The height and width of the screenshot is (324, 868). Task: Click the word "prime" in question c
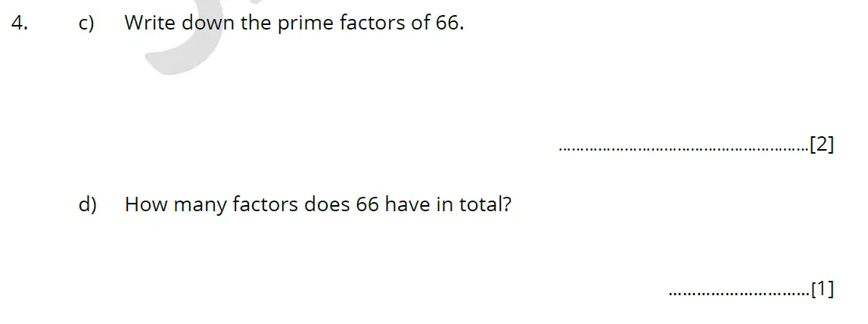[305, 24]
